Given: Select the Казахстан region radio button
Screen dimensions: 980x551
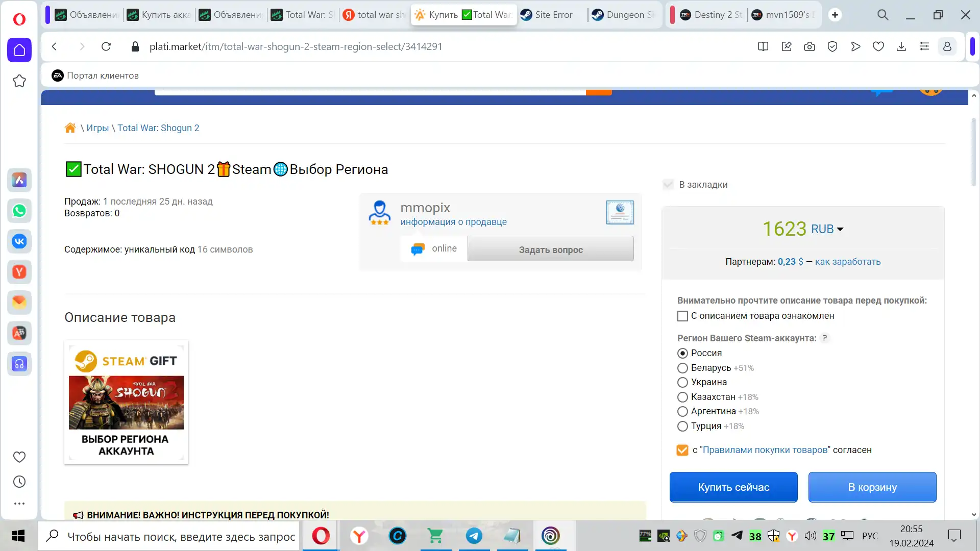Looking at the screenshot, I should pos(682,397).
